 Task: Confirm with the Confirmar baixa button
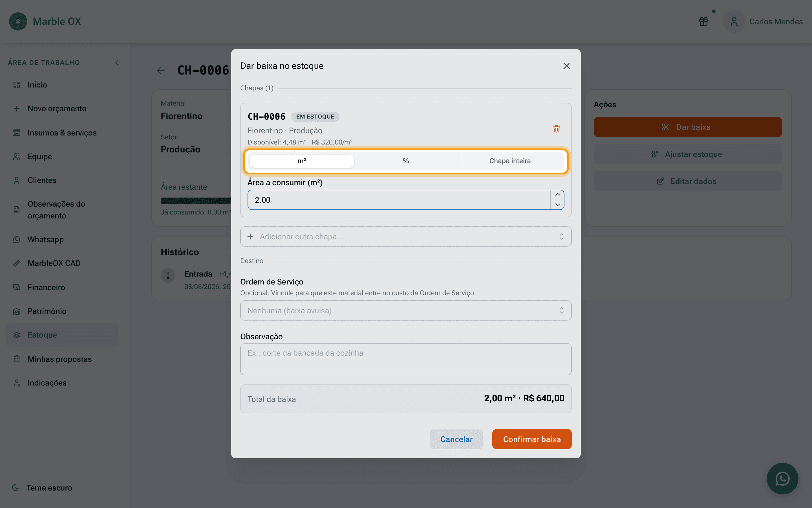click(x=531, y=439)
